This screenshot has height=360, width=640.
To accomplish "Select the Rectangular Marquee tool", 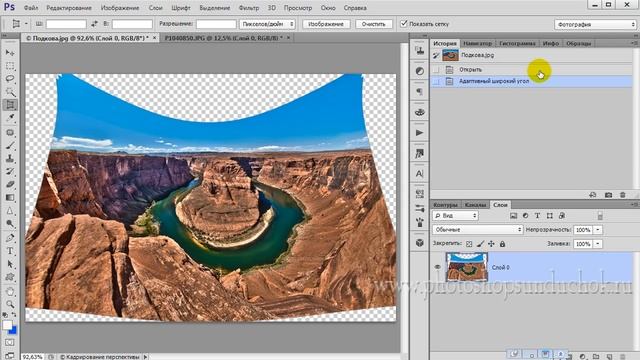I will tap(10, 66).
